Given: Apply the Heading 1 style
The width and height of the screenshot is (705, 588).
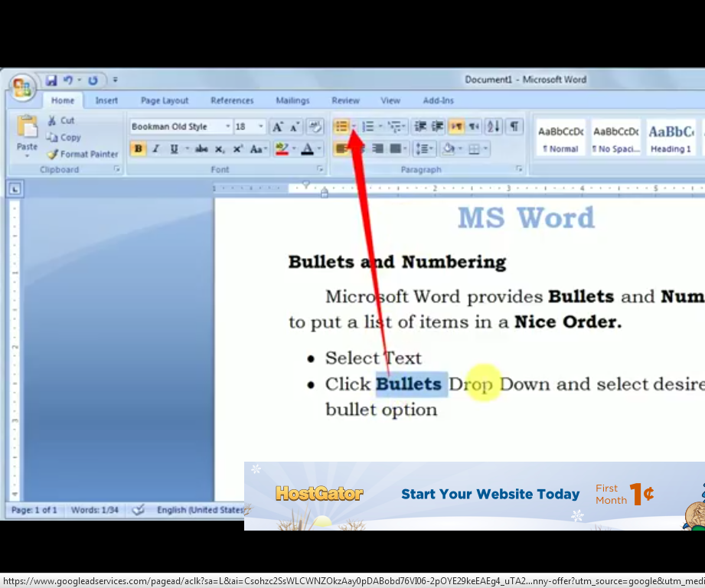Looking at the screenshot, I should click(x=671, y=138).
